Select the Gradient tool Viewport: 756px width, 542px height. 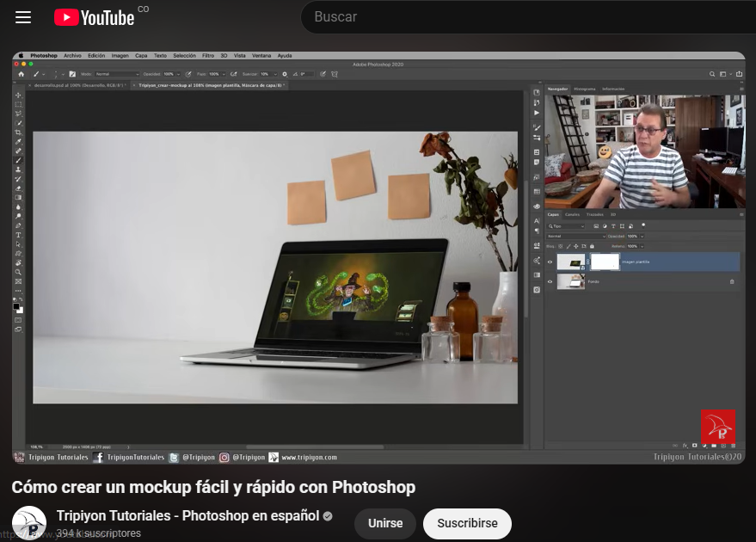click(18, 198)
